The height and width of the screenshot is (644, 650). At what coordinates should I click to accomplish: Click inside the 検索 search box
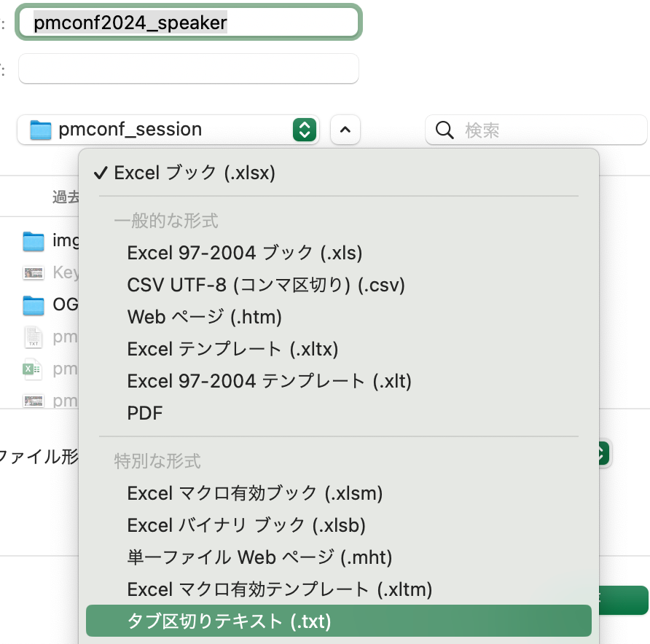pyautogui.click(x=510, y=129)
